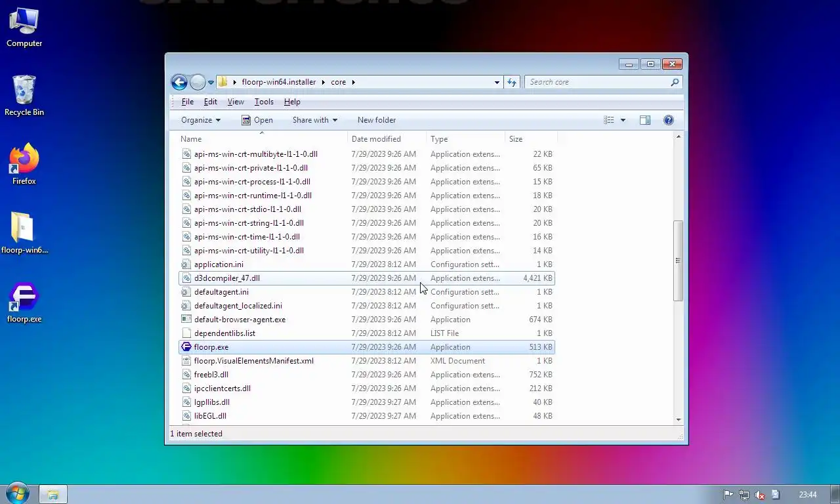This screenshot has width=840, height=504.
Task: Select the floorp.exe desktop shortcut
Action: coord(24,303)
